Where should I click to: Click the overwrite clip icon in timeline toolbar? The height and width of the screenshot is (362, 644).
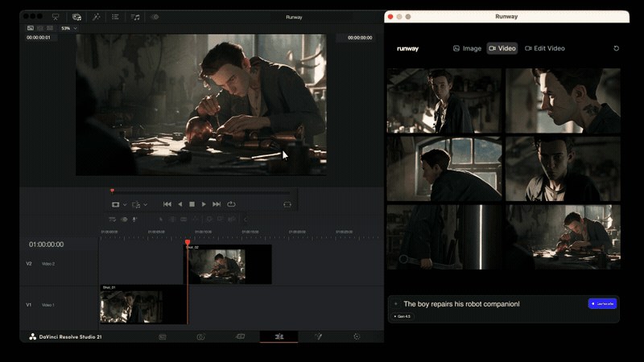pos(221,220)
